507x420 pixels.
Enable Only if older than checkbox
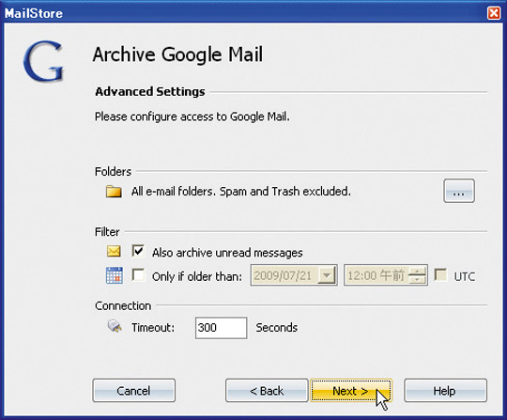138,275
